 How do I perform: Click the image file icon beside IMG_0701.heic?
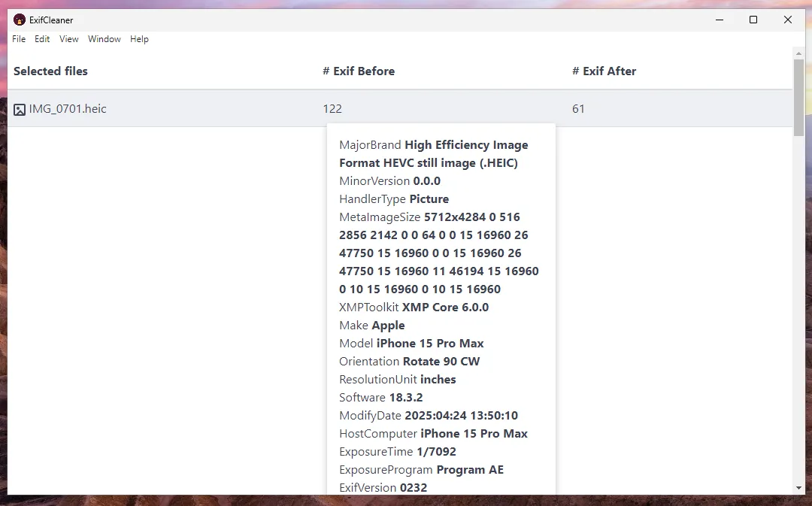(x=19, y=109)
